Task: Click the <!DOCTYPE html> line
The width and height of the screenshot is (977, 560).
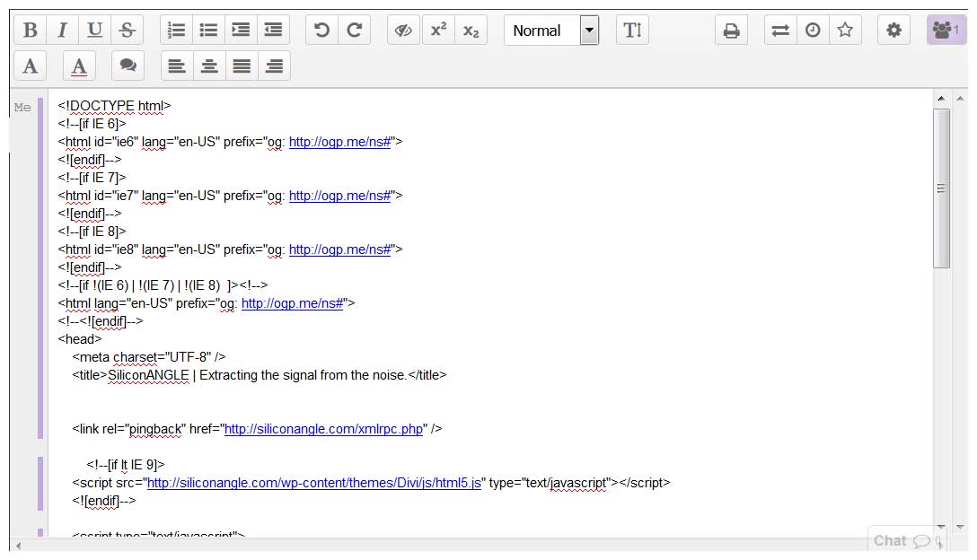Action: (115, 106)
